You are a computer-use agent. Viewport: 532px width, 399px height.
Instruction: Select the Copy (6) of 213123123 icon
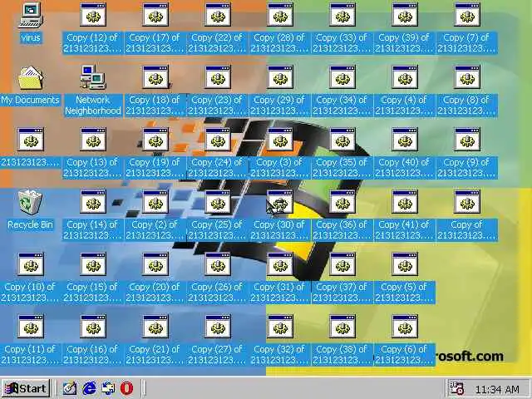[x=405, y=327]
